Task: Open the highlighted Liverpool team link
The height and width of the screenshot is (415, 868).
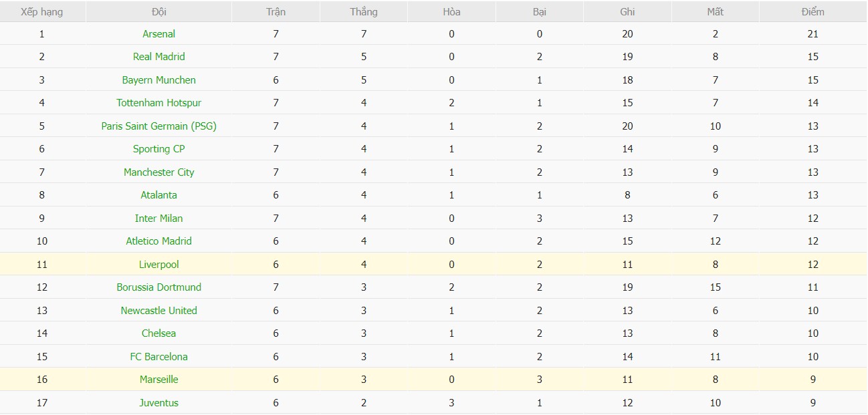Action: pos(159,265)
